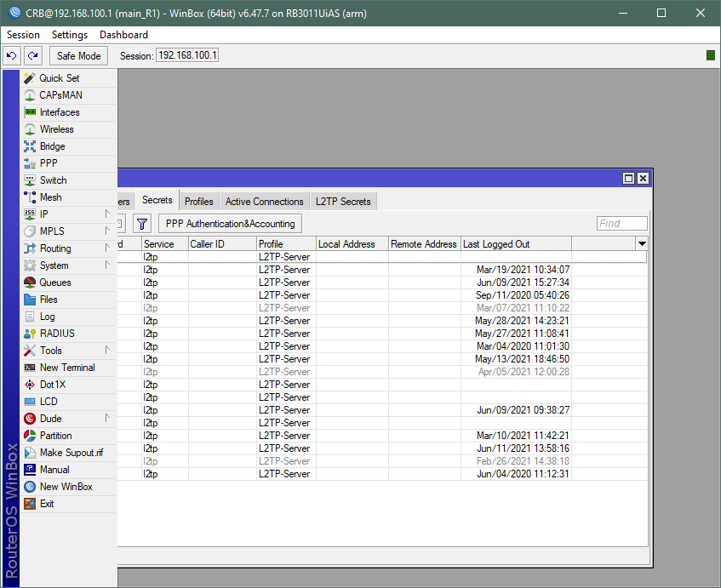721x588 pixels.
Task: Sort by Caller ID column header
Action: pyautogui.click(x=222, y=243)
